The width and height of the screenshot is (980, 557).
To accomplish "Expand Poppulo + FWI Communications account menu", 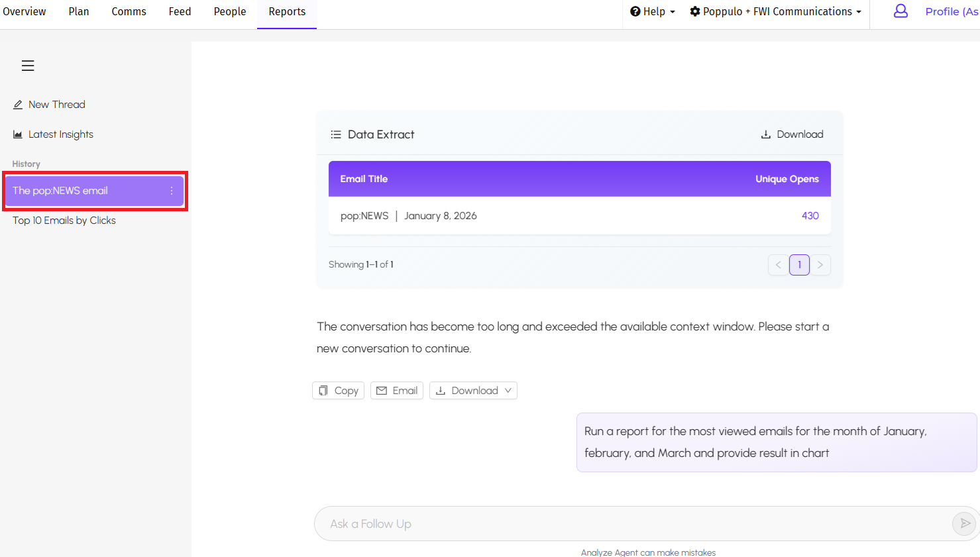I will [776, 12].
